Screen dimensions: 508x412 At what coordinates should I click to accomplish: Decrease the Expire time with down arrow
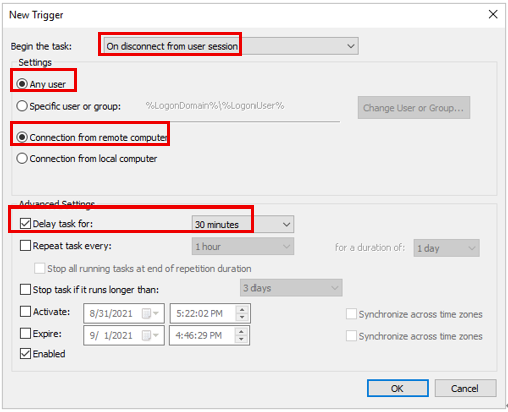(x=241, y=339)
